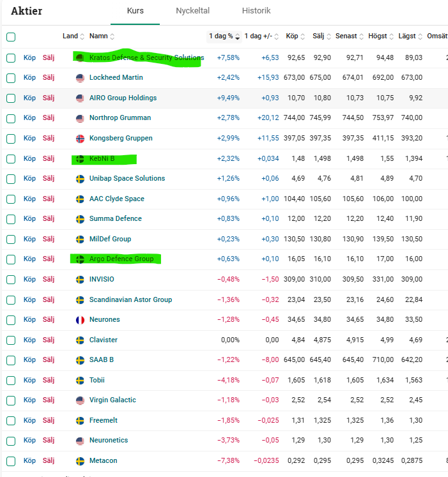Screen dimensions: 448x477
Task: Click the Swedish flag beside Tobii
Action: (80, 381)
